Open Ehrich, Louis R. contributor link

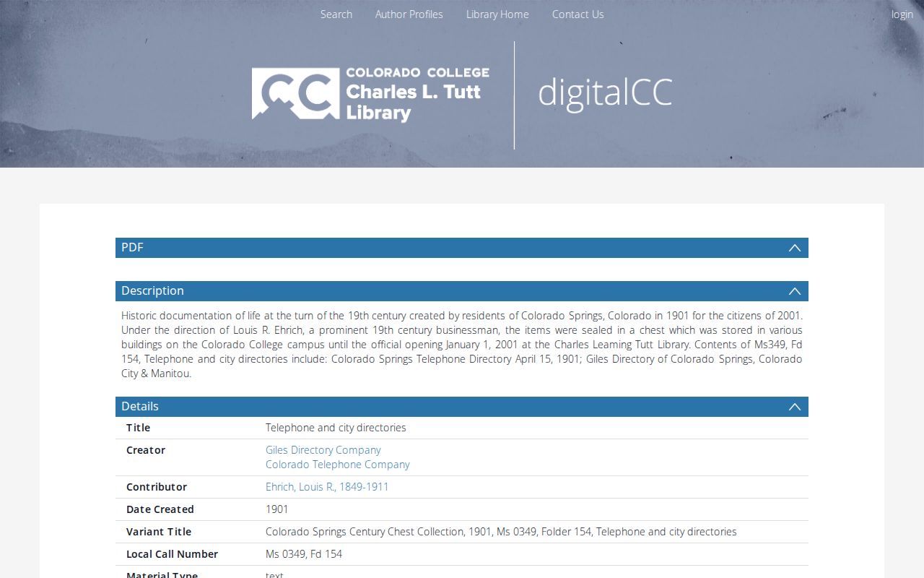(327, 487)
